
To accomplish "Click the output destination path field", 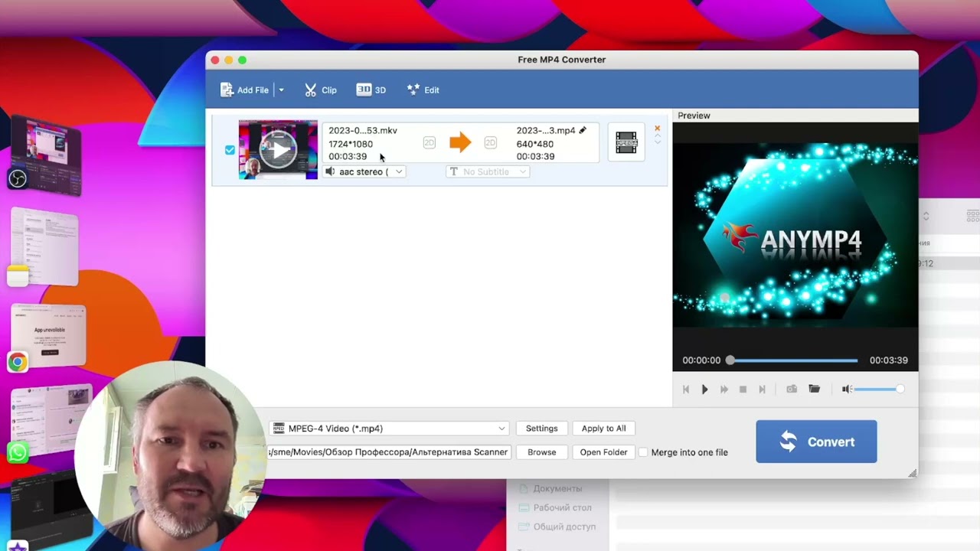I will click(x=389, y=452).
